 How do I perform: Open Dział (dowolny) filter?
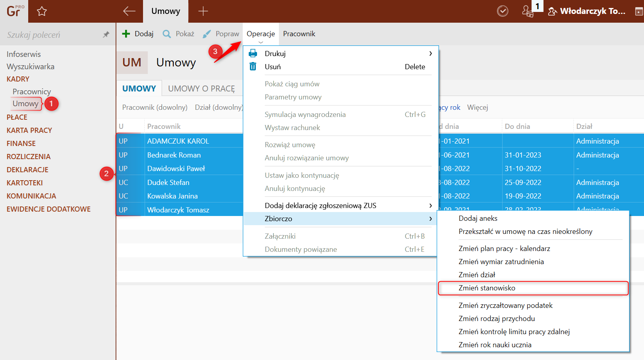click(x=219, y=107)
